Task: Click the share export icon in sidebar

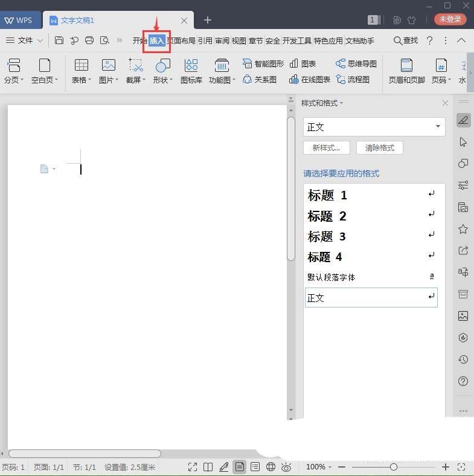Action: coord(463,251)
